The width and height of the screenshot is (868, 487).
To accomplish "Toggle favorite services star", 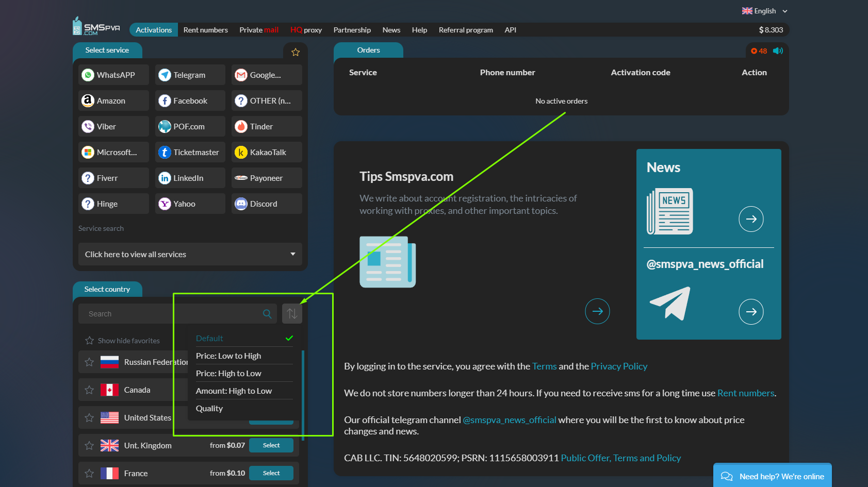I will coord(296,52).
